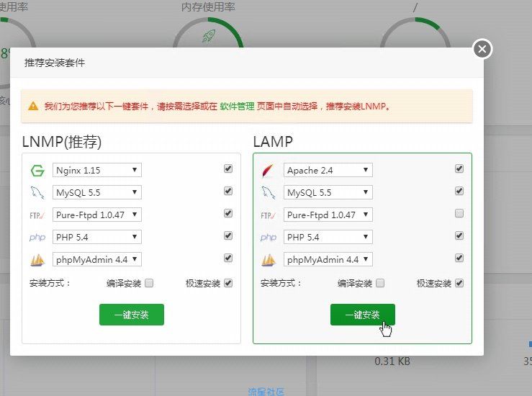Click the 推荐安装套件 dialog title
Viewport: 532px width, 396px height.
(55, 63)
